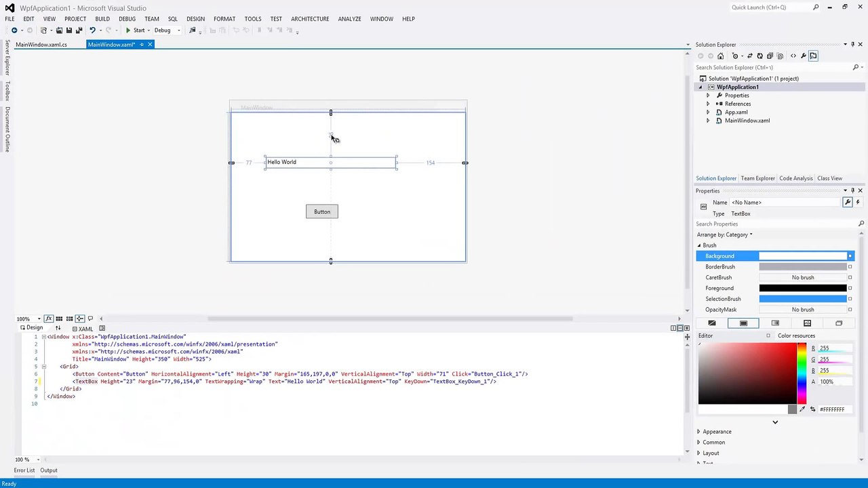Click the Pending Changes Filter clock icon

point(736,56)
